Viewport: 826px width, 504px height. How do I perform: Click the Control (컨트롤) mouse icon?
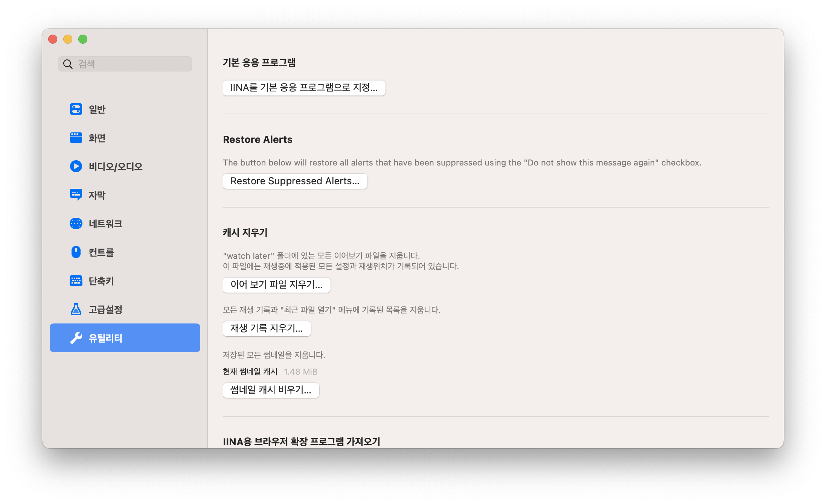click(x=76, y=252)
